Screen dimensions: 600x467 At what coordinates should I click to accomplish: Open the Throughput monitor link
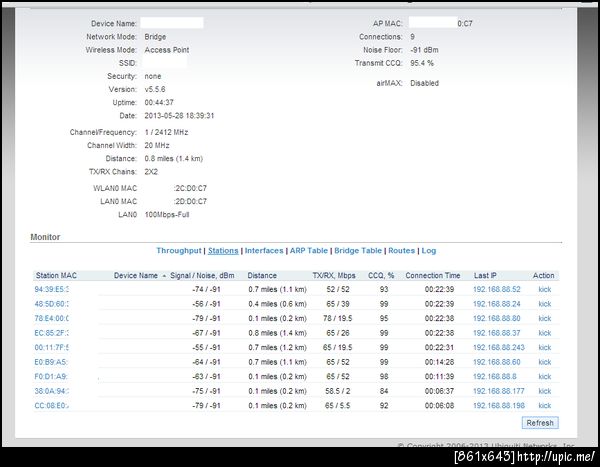pos(179,251)
